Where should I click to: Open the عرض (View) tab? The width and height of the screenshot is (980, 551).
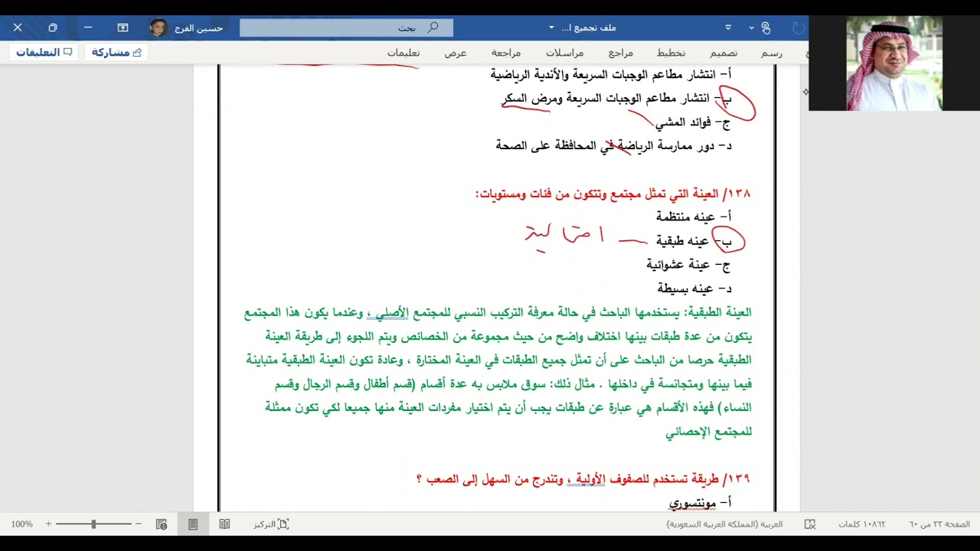(x=456, y=53)
